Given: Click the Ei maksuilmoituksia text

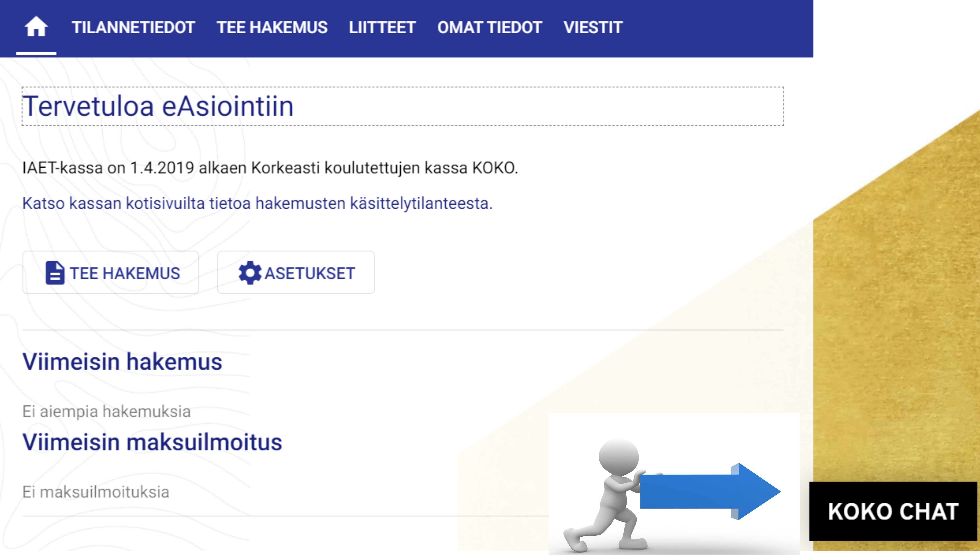Looking at the screenshot, I should [x=96, y=492].
